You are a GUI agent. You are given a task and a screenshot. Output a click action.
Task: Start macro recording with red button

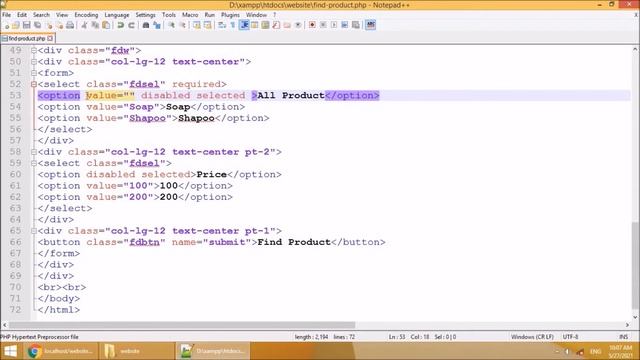pyautogui.click(x=312, y=25)
